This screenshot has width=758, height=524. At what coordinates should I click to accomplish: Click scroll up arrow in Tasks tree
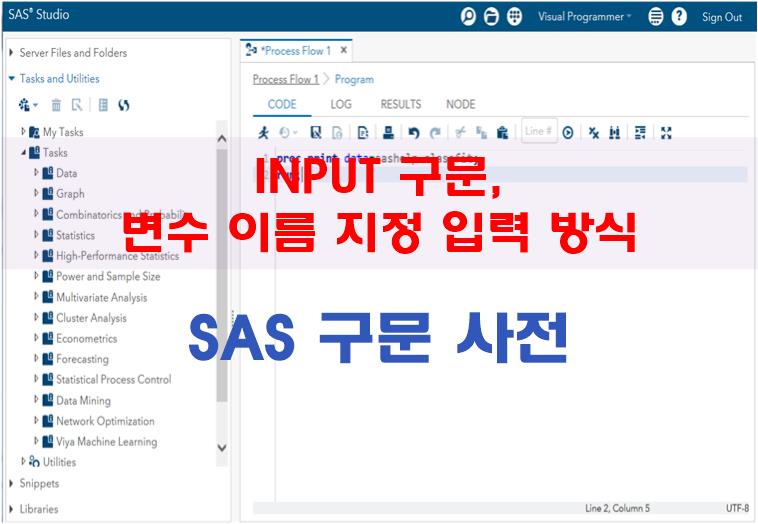pos(221,139)
